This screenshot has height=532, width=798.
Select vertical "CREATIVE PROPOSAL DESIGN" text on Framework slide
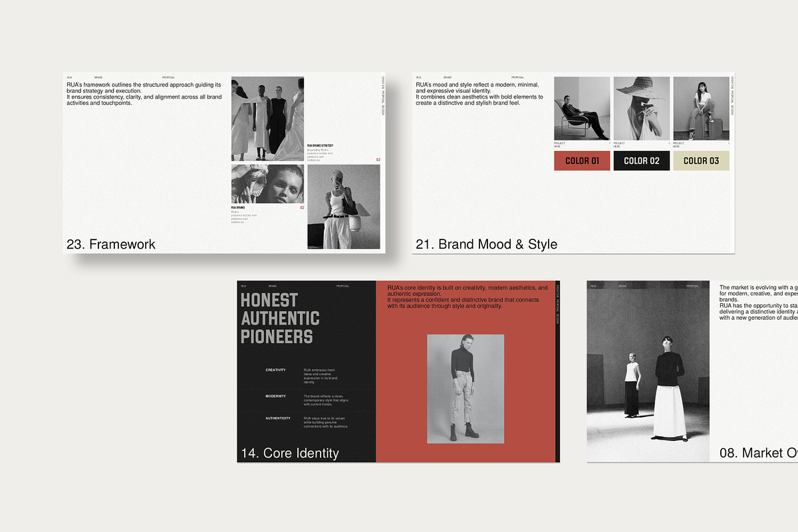[383, 96]
